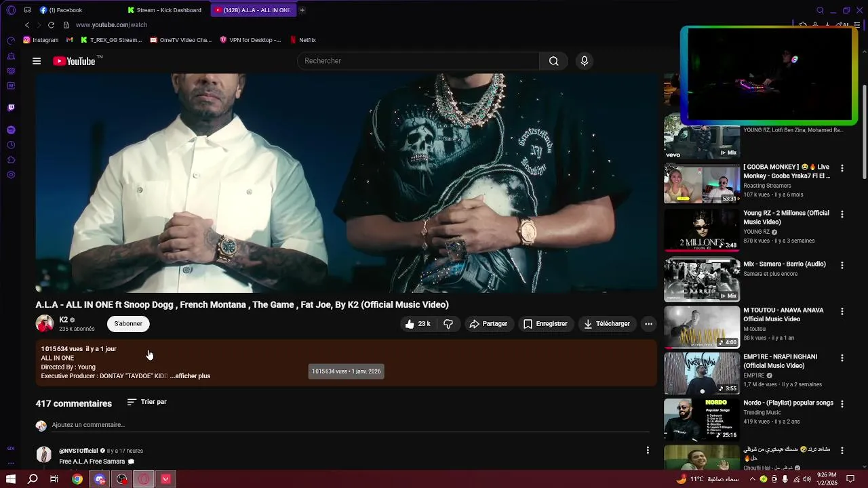
Task: Open the Twitch icon in Opera sidebar
Action: click(x=11, y=107)
